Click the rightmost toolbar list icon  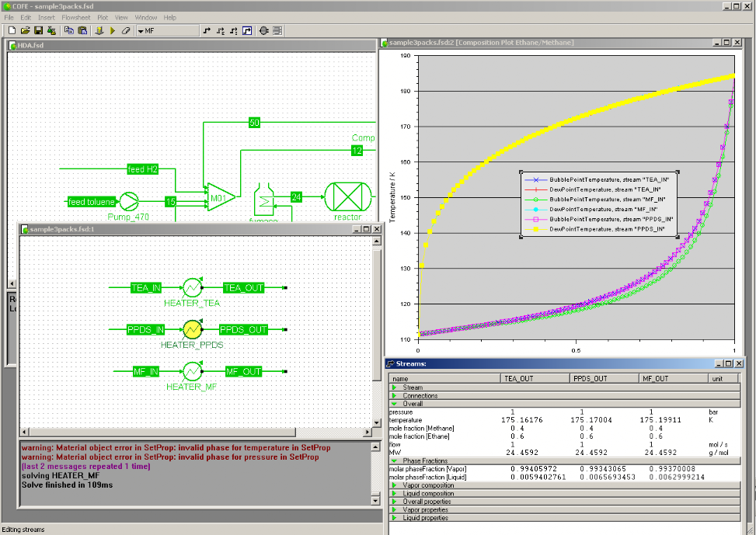[277, 30]
